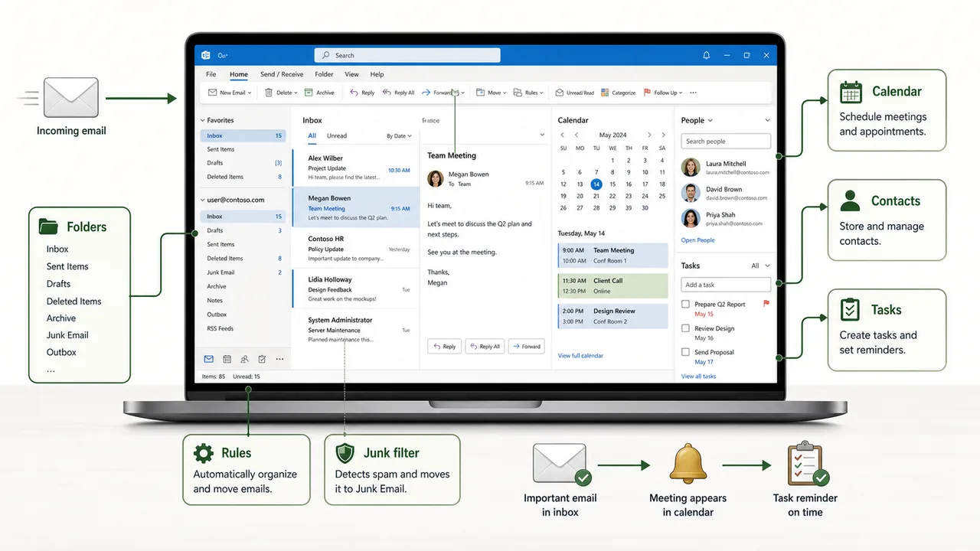The width and height of the screenshot is (980, 551).
Task: Open the By Date sort dropdown
Action: (x=399, y=135)
